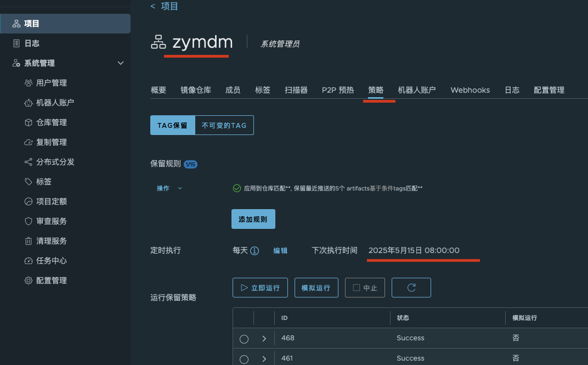Viewport: 588px width, 365px height.
Task: Click the 添加规则 button
Action: click(253, 219)
